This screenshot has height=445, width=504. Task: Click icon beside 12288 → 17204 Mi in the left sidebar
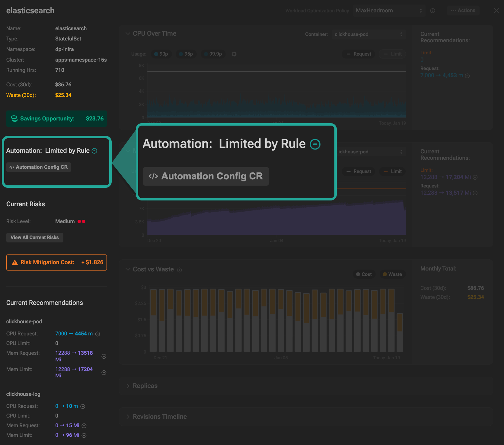[104, 373]
